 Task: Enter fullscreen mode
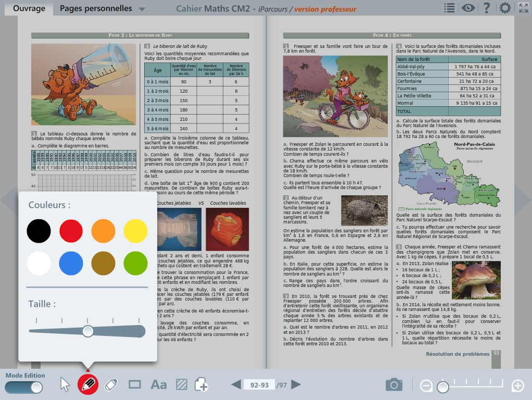pyautogui.click(x=524, y=8)
